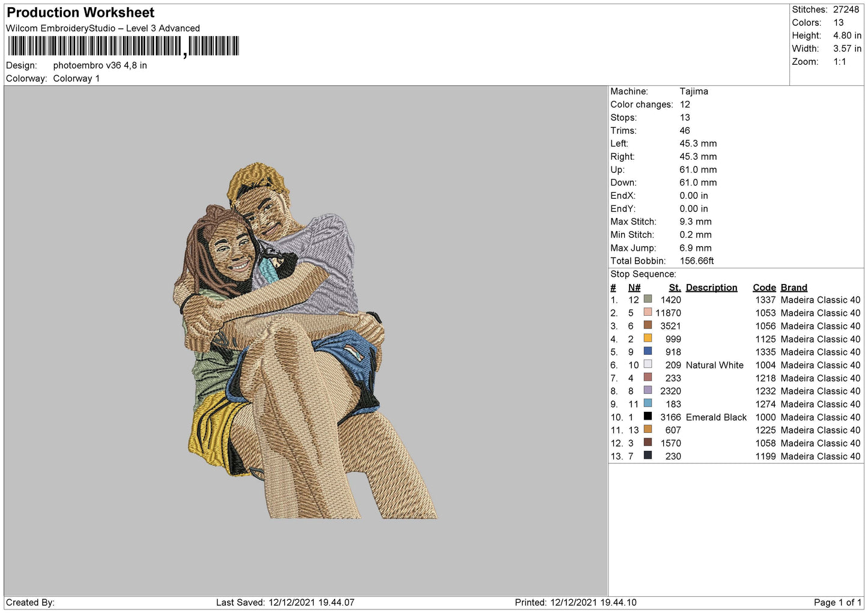
Task: Click the thread code '1337'
Action: [765, 300]
